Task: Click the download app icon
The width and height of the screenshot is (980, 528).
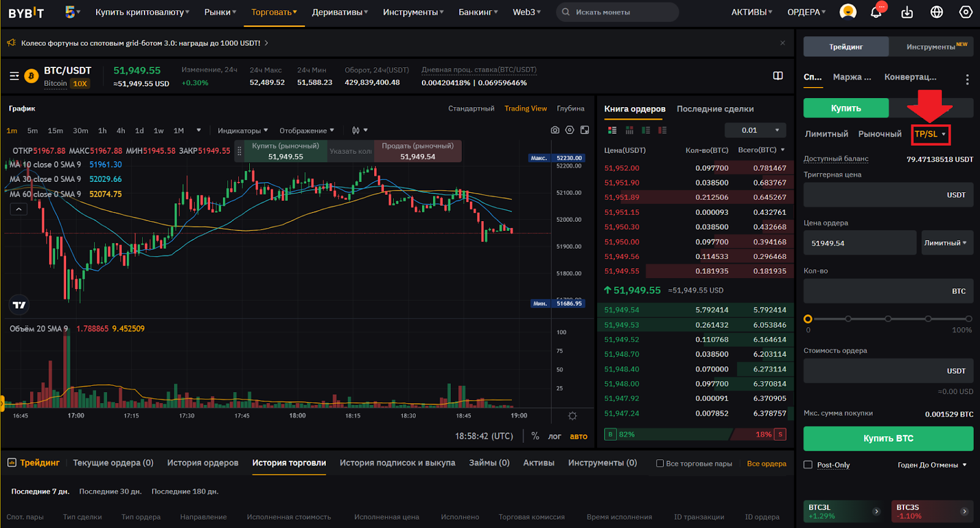Action: point(907,12)
